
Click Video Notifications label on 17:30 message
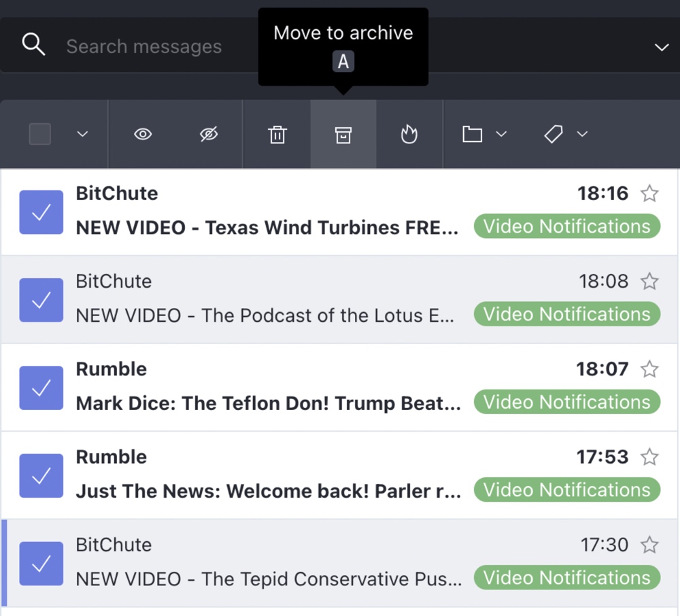click(x=567, y=578)
